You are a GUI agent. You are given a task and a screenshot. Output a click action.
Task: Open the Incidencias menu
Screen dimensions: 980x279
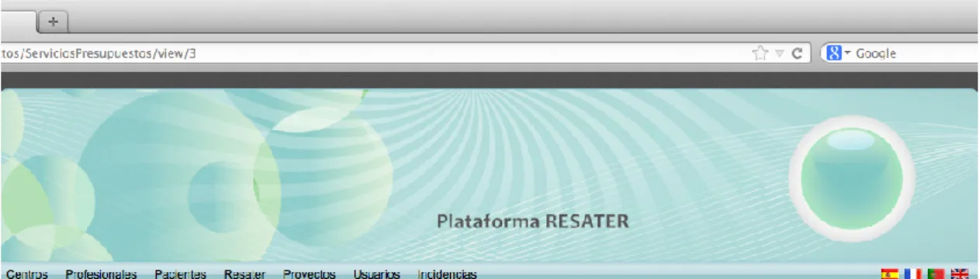pos(447,274)
